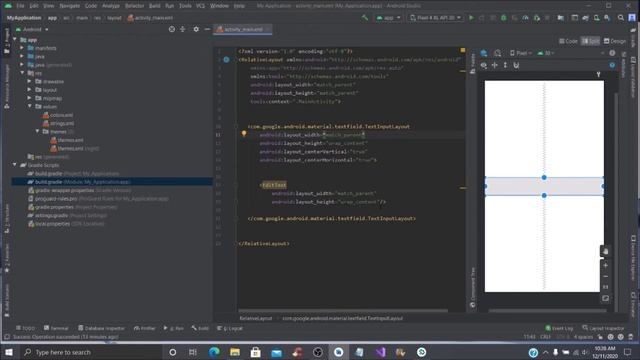Open the Android project view dropdown
The image size is (640, 360).
pyautogui.click(x=32, y=29)
